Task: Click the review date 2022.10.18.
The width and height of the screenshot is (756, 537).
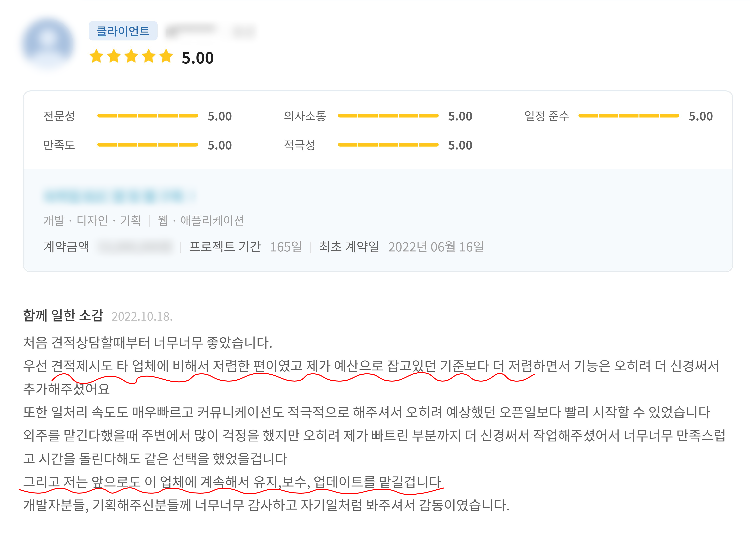Action: (x=142, y=317)
